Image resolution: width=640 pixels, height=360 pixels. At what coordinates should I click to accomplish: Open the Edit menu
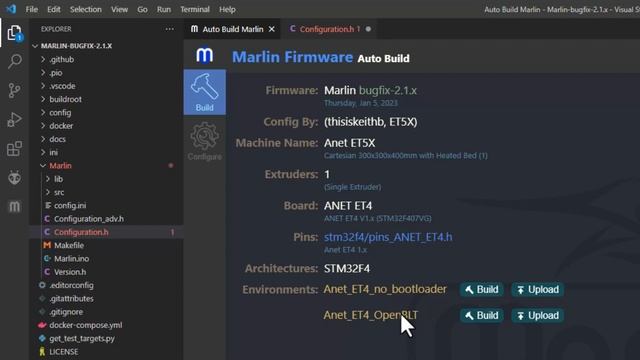click(x=53, y=9)
